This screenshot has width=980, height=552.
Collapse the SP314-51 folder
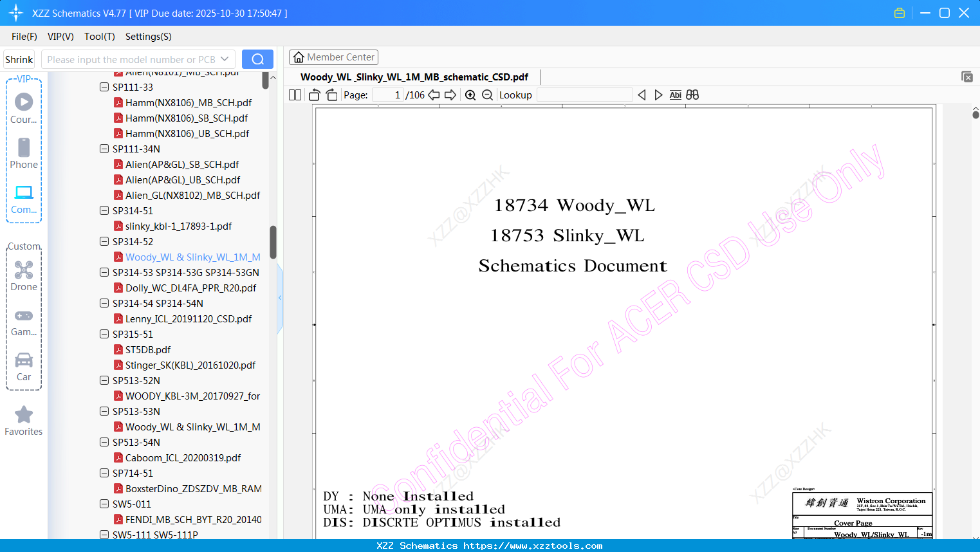[x=104, y=210]
